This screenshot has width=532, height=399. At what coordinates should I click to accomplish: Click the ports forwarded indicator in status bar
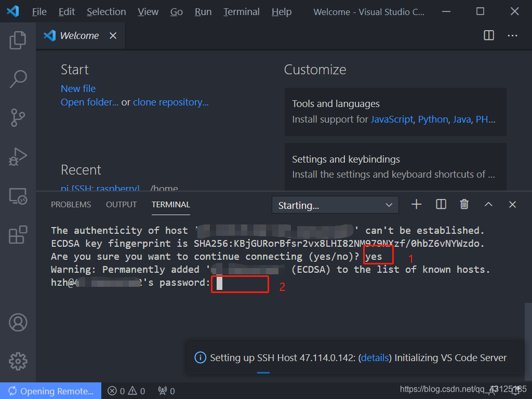tap(166, 391)
